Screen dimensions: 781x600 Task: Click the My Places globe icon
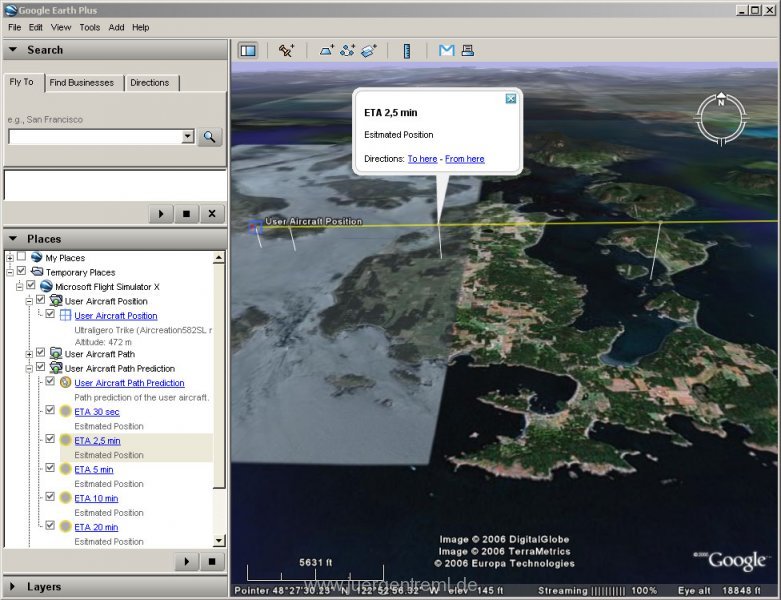tap(36, 257)
